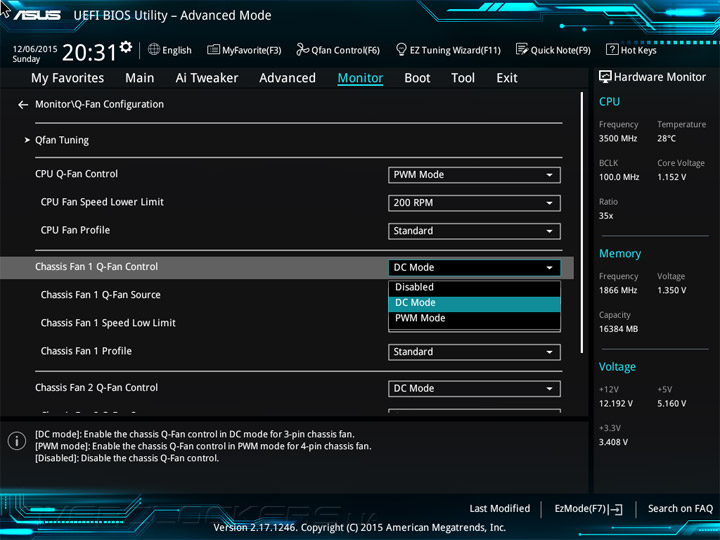Select the Chassis Fan 2 Q-Fan Control label
The height and width of the screenshot is (540, 720).
96,388
